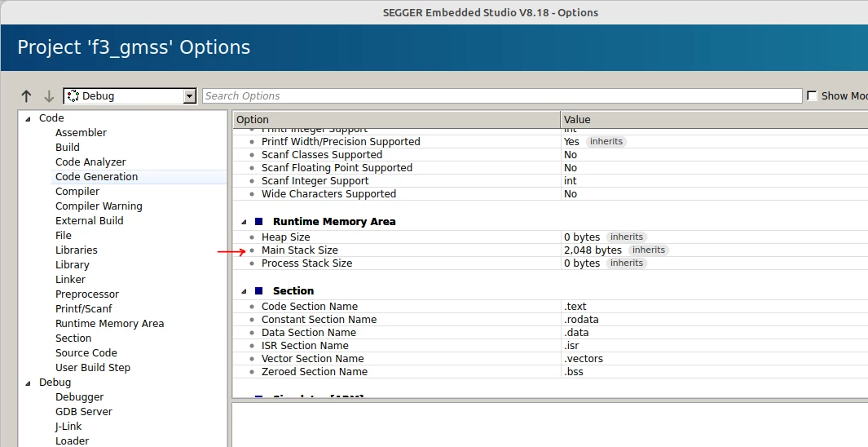Select Printf Width/Precision Supported row

pos(341,142)
